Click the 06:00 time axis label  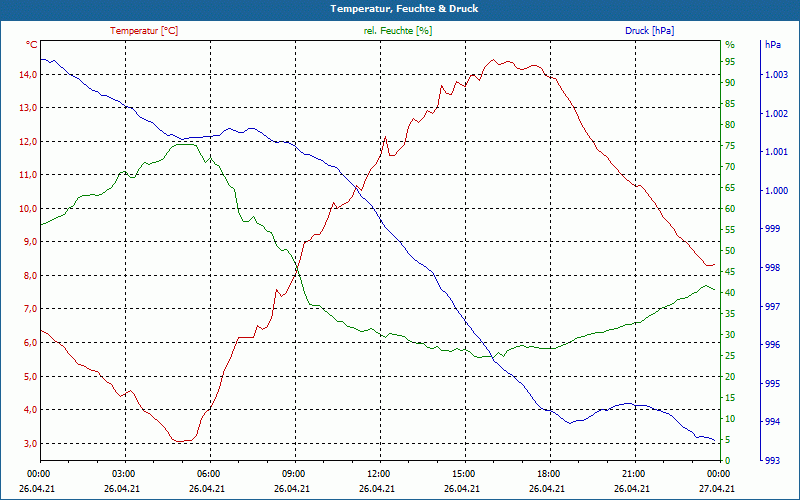pyautogui.click(x=208, y=473)
